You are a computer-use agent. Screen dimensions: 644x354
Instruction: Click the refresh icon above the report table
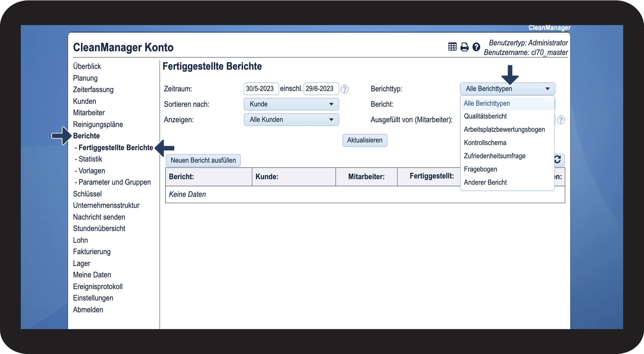558,160
